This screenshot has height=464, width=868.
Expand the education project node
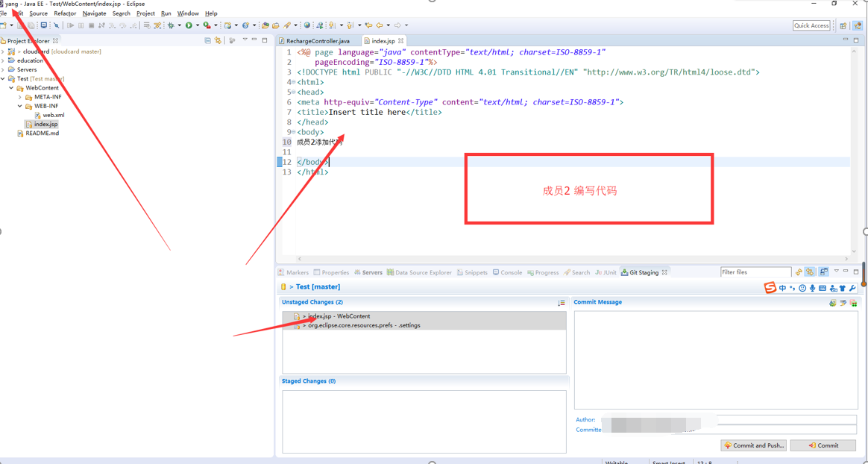coord(3,60)
